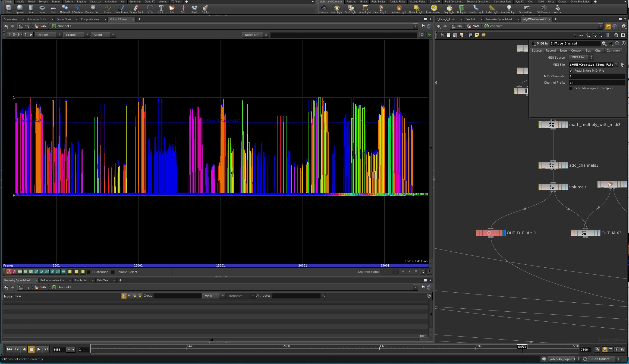Image resolution: width=629 pixels, height=364 pixels.
Task: Open the MIDI File chooser button
Action: 622,65
